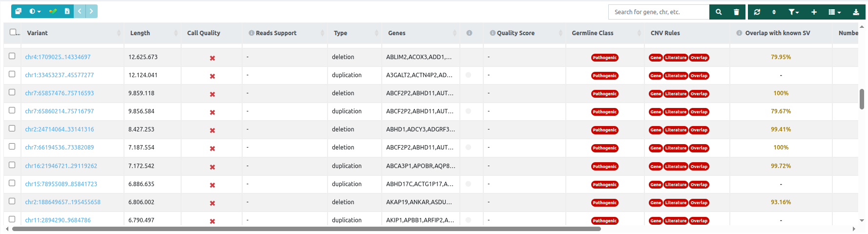Viewport: 868px width, 234px height.
Task: Click the copy/duplicate windows icon
Action: (x=18, y=11)
